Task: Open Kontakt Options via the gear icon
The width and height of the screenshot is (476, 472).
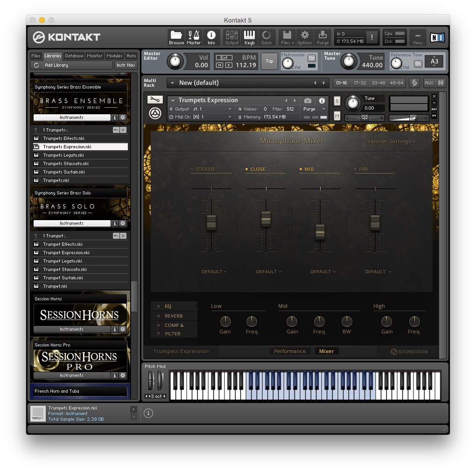Action: (305, 37)
